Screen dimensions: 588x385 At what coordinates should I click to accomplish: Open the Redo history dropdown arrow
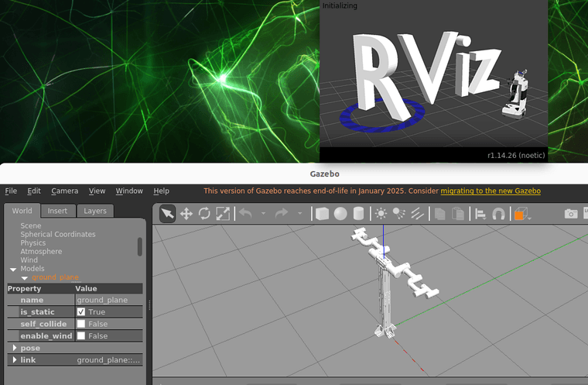[x=299, y=213]
